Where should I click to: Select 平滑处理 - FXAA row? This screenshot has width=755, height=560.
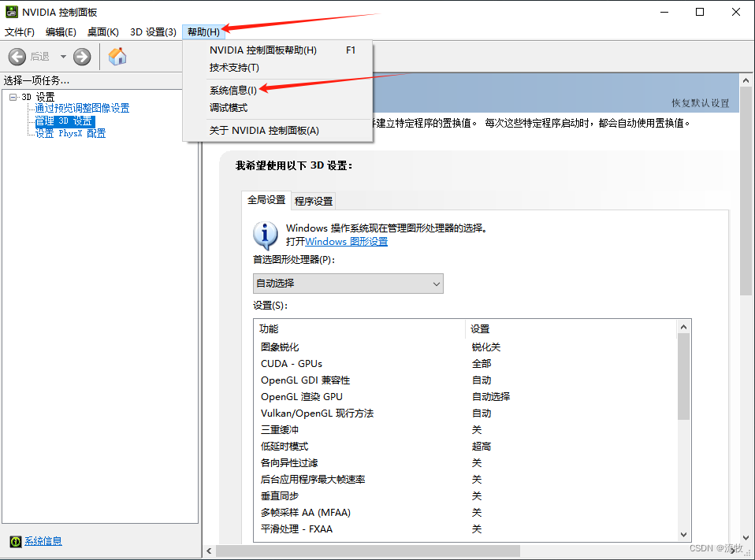[x=465, y=528]
